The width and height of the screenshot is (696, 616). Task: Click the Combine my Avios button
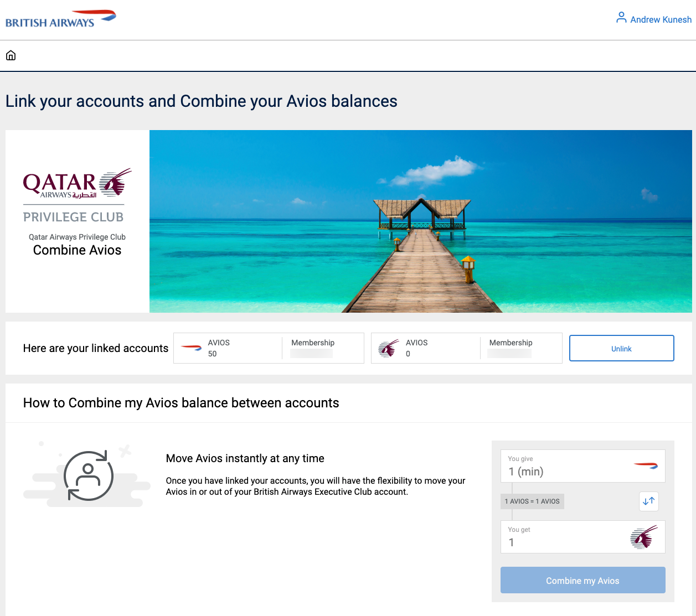(x=582, y=580)
